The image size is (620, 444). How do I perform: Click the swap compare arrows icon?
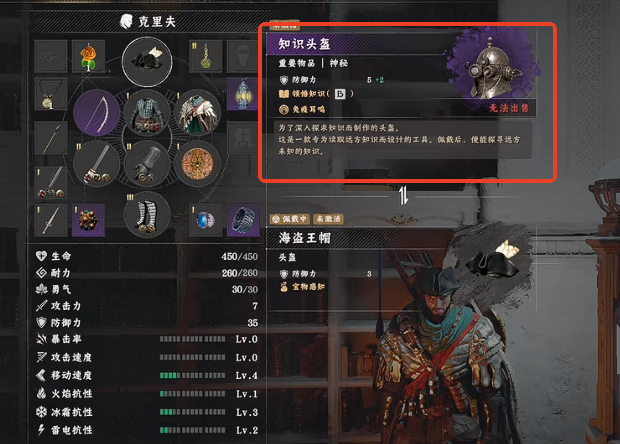[x=403, y=196]
